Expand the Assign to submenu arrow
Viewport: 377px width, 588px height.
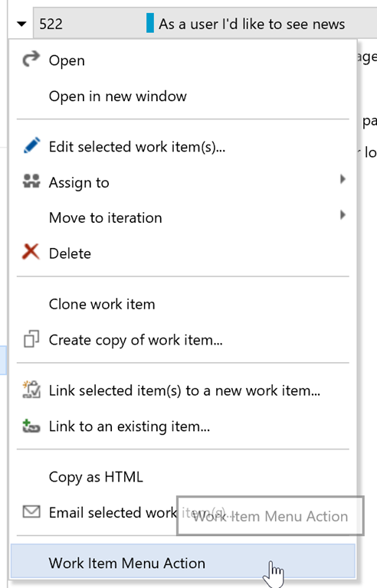click(343, 179)
